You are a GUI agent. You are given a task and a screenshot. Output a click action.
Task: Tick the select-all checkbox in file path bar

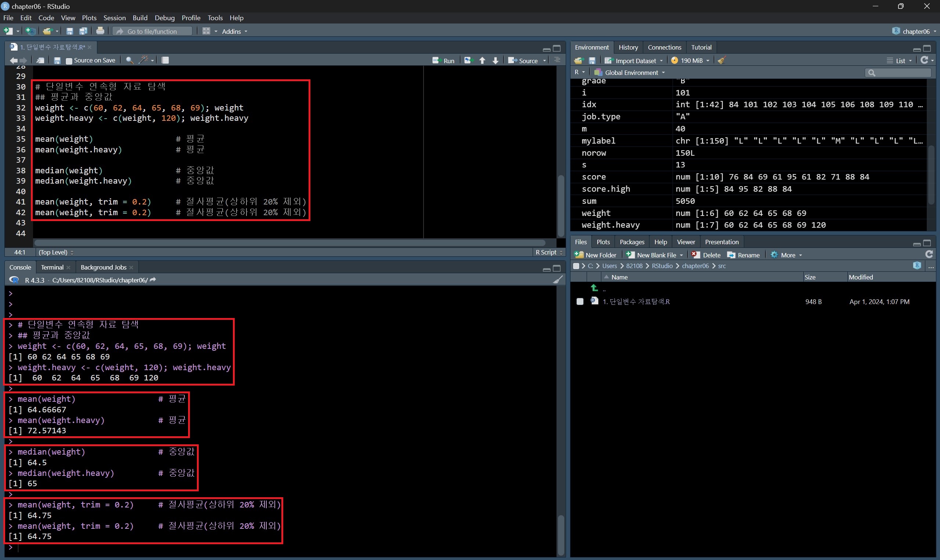tap(576, 266)
